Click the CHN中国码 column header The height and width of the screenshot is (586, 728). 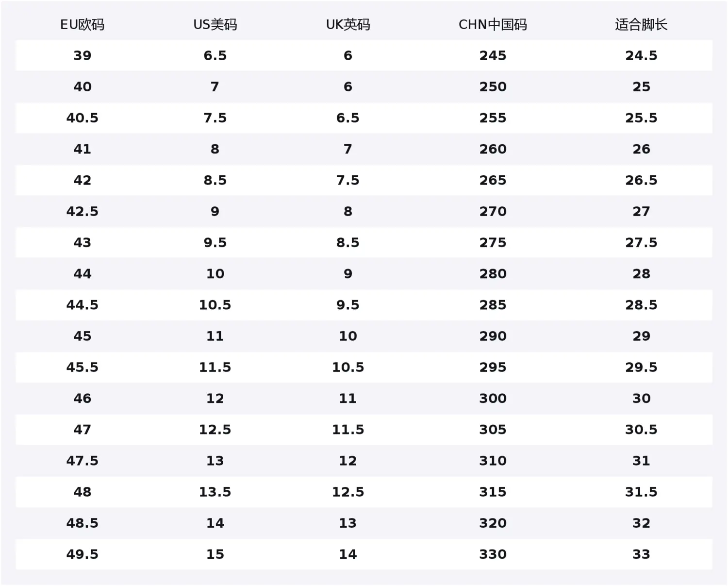point(493,25)
